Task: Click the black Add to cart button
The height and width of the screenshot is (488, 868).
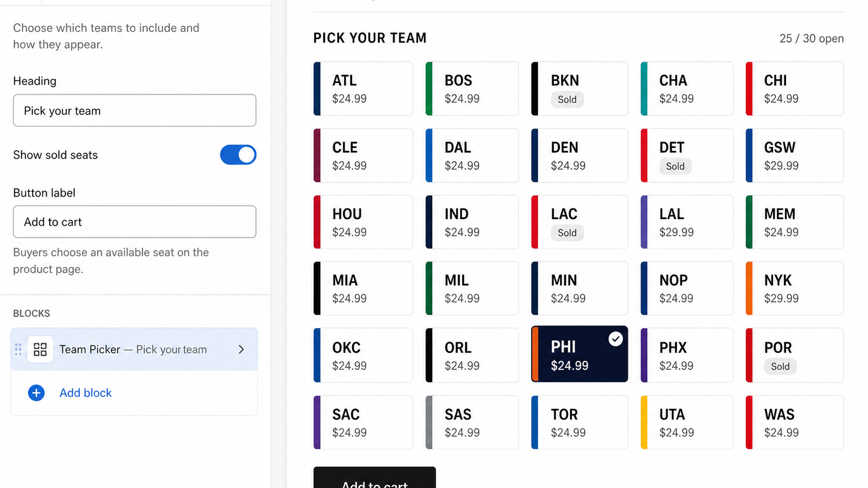Action: click(x=374, y=478)
